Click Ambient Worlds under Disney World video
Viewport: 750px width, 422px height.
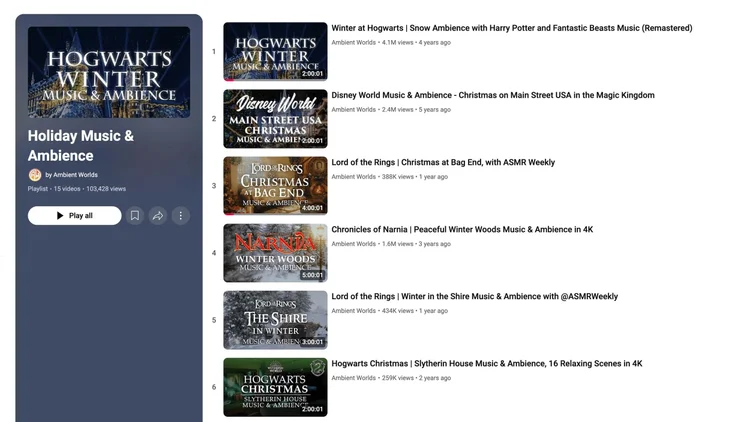pyautogui.click(x=353, y=110)
